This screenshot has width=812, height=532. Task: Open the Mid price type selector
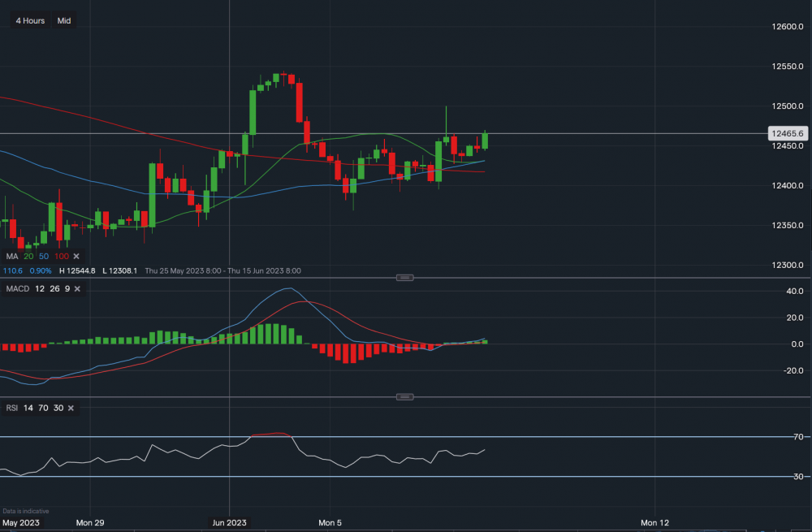tap(64, 20)
